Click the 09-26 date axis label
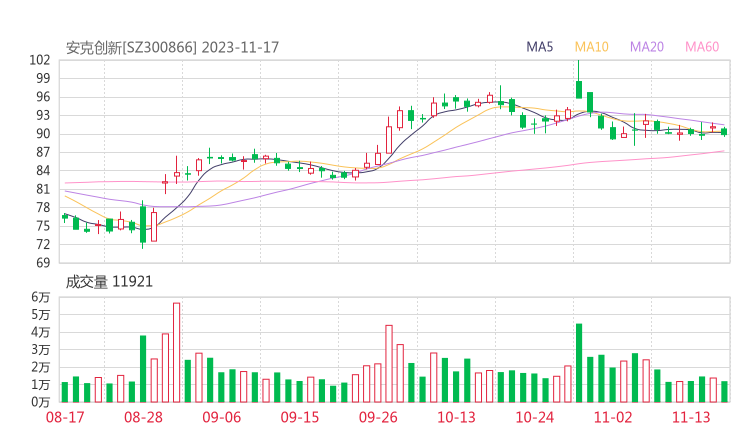The width and height of the screenshot is (740, 440). pos(378,417)
